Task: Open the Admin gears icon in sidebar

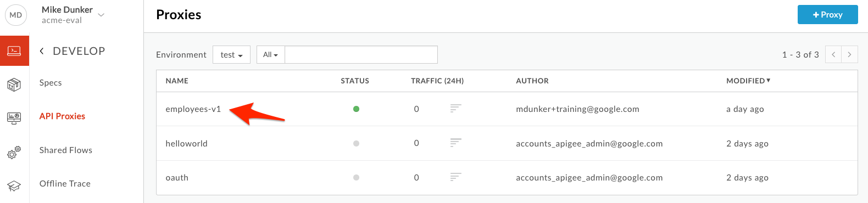Action: 14,152
